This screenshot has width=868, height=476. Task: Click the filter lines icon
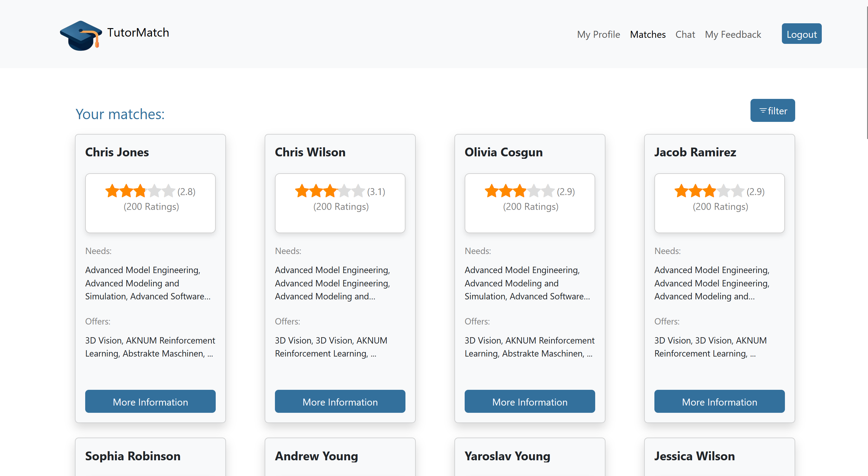763,111
